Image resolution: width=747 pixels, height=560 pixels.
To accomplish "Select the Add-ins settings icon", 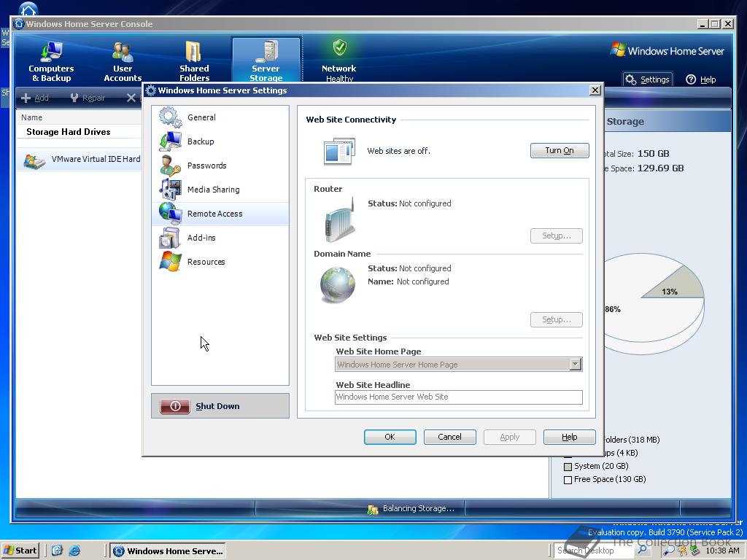I will 170,238.
